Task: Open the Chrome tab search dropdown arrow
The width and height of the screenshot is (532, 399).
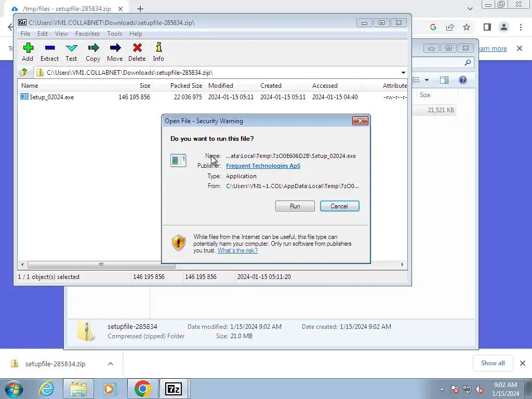Action: click(x=470, y=9)
